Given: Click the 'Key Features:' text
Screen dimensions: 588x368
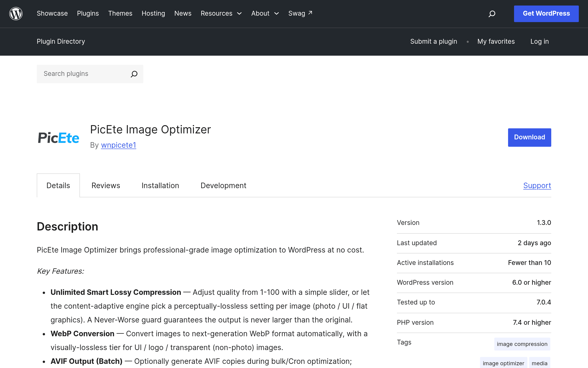Looking at the screenshot, I should (x=60, y=271).
